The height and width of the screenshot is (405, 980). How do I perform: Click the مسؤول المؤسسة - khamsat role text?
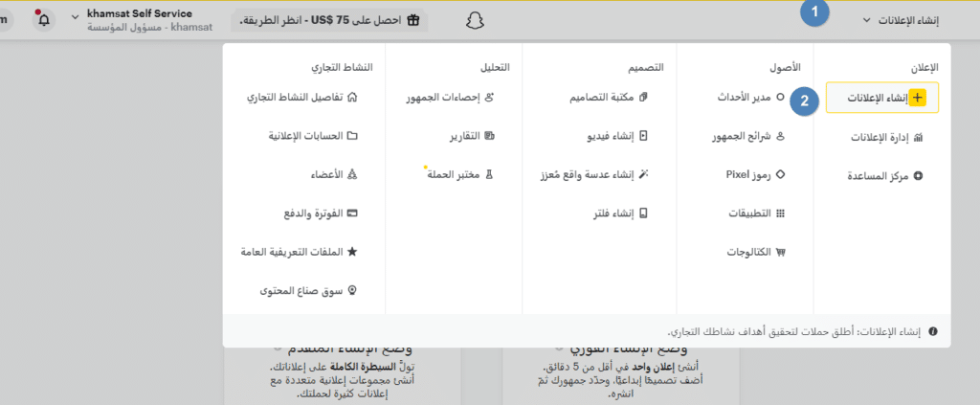150,27
